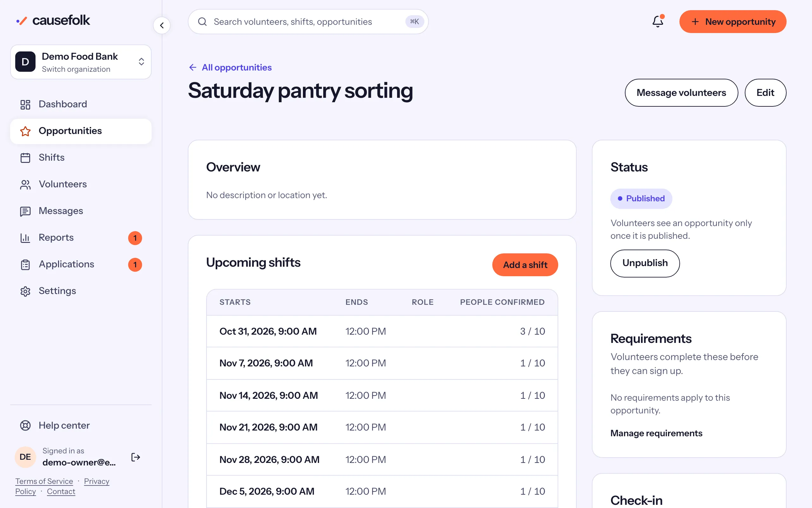Open the Contact link
This screenshot has height=508, width=812.
click(61, 491)
